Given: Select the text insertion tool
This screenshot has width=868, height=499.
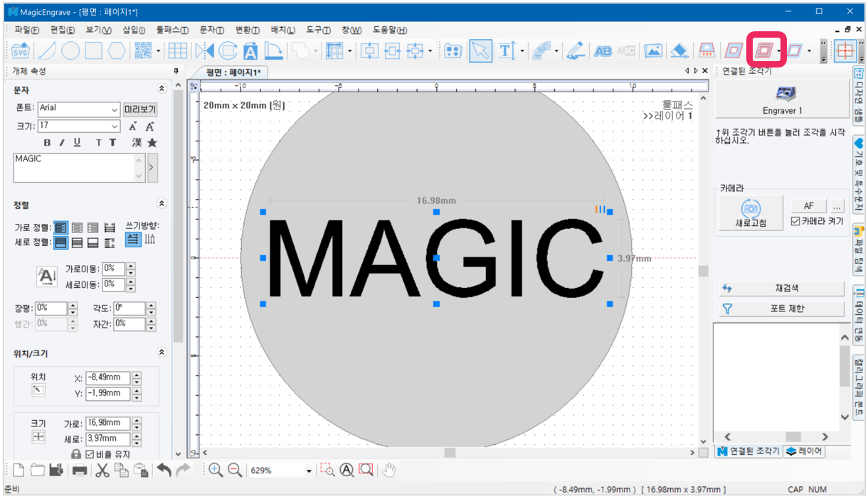Looking at the screenshot, I should coord(506,50).
